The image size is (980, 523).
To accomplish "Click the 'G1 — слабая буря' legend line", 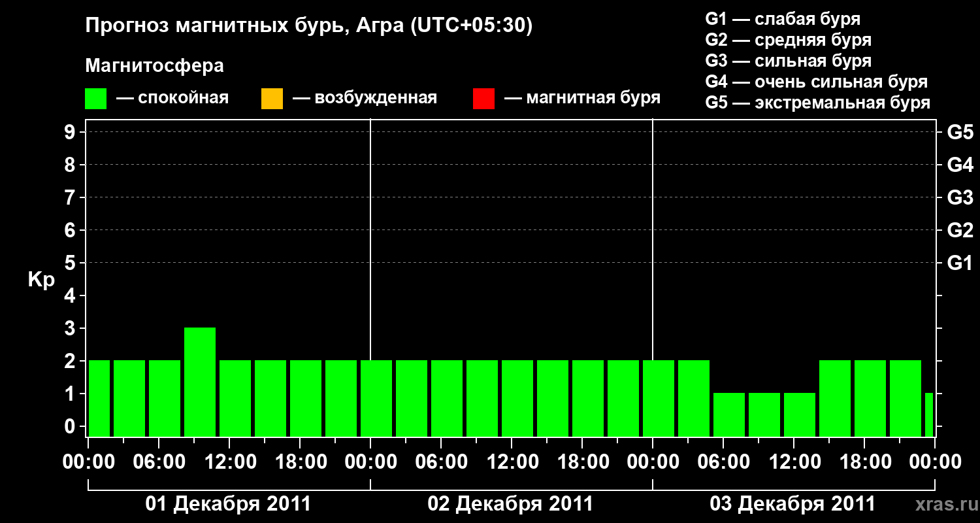I will pos(783,19).
